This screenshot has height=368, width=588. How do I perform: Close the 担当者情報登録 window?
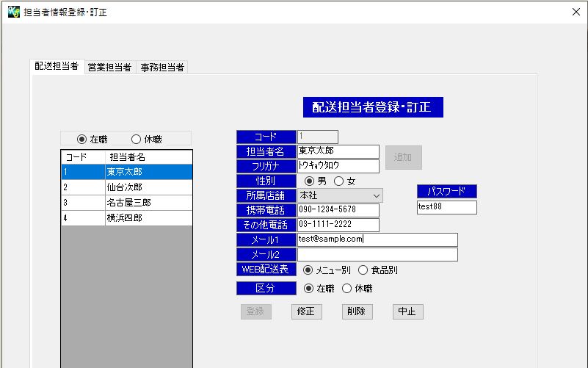coord(576,12)
